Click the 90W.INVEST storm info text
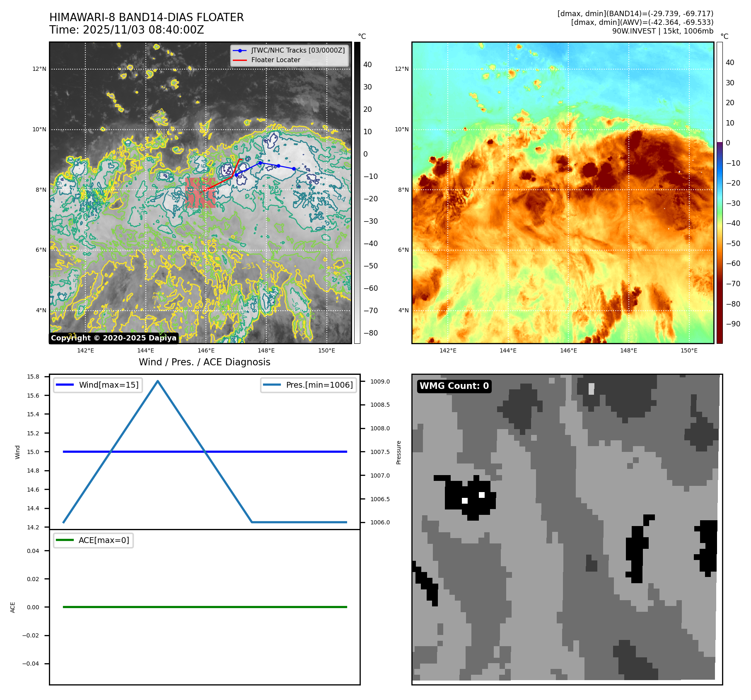This screenshot has width=751, height=700. click(x=662, y=31)
